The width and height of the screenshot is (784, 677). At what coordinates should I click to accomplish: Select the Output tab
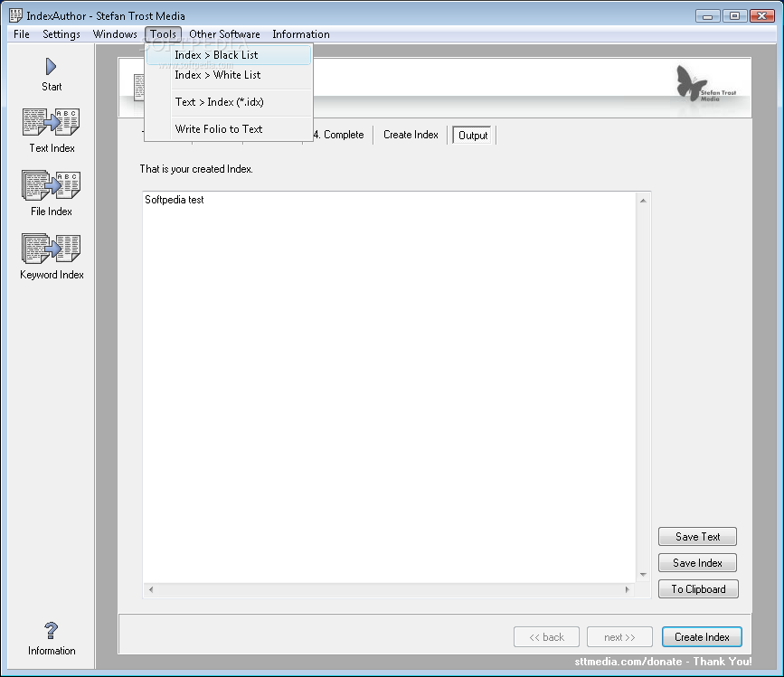[x=473, y=136]
